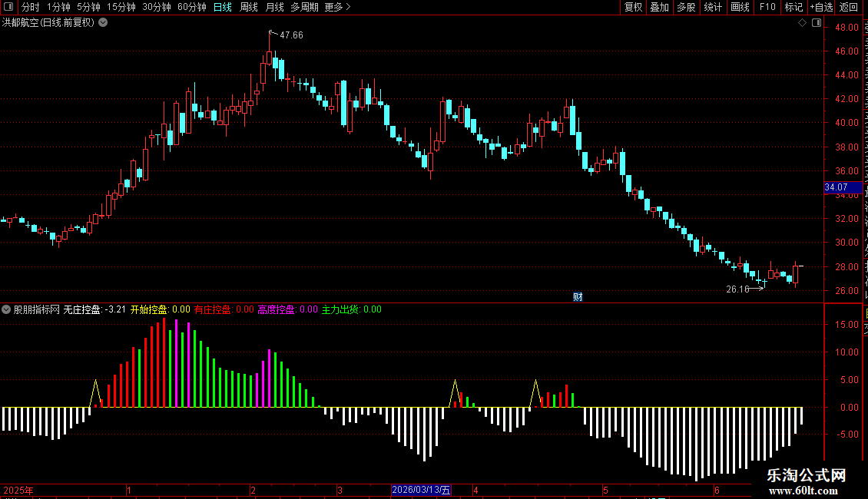This screenshot has width=868, height=499.
Task: Select the 15分钟 period tab
Action: coord(121,7)
